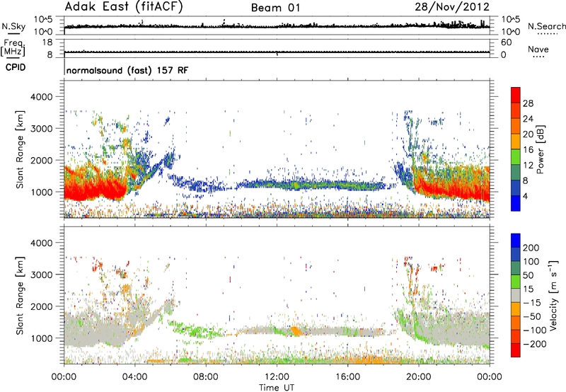Click the '60' Nave axis tick
This screenshot has height=392, width=566.
(x=506, y=42)
